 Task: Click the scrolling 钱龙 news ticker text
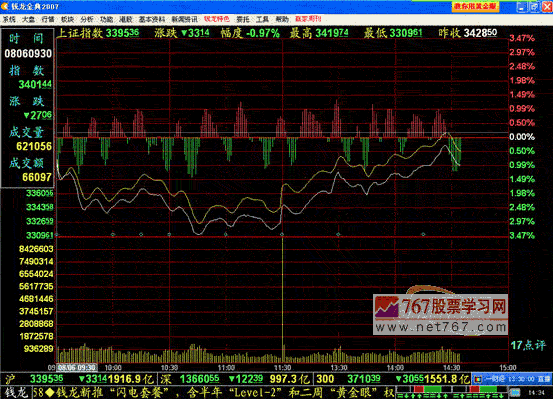tap(213, 392)
